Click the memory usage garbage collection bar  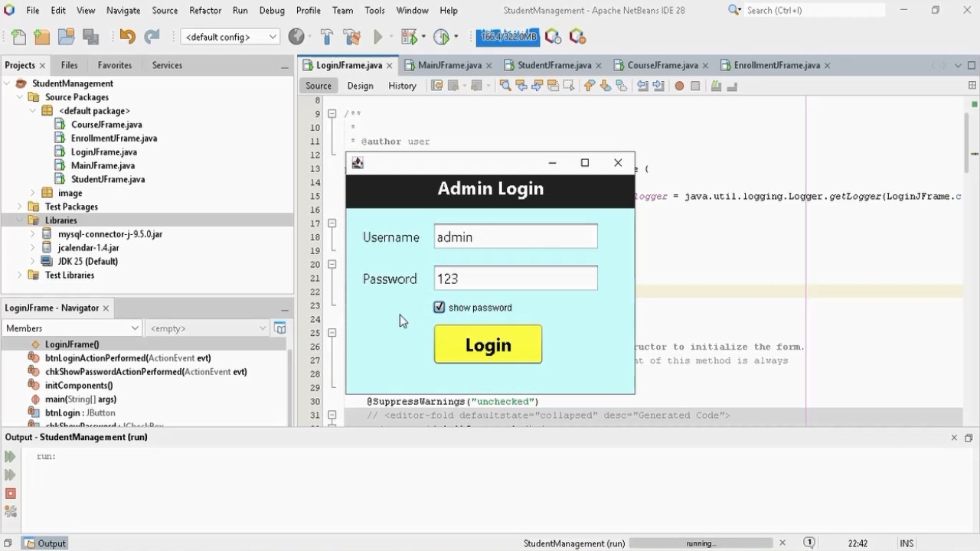tap(508, 37)
